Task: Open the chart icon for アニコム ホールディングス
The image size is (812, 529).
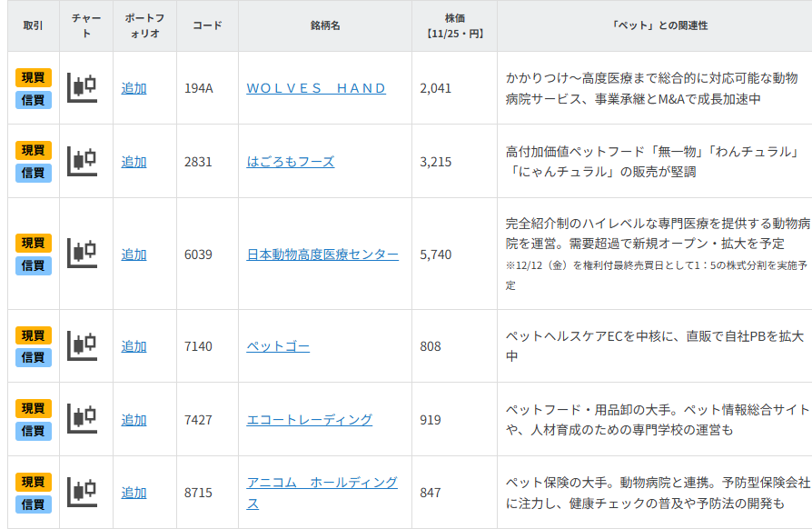Action: (82, 494)
